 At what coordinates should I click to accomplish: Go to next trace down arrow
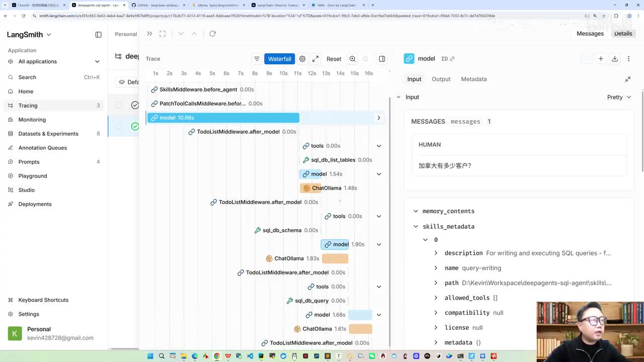pos(181,34)
